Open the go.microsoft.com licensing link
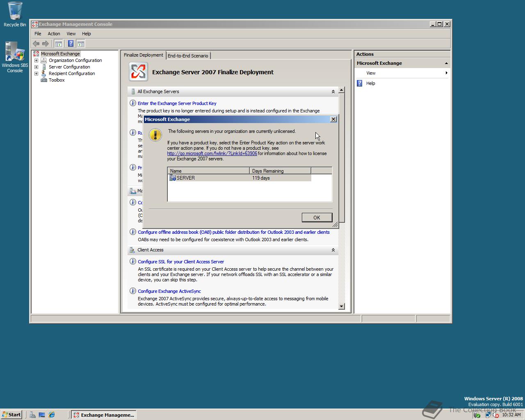The height and width of the screenshot is (420, 525). [x=212, y=153]
